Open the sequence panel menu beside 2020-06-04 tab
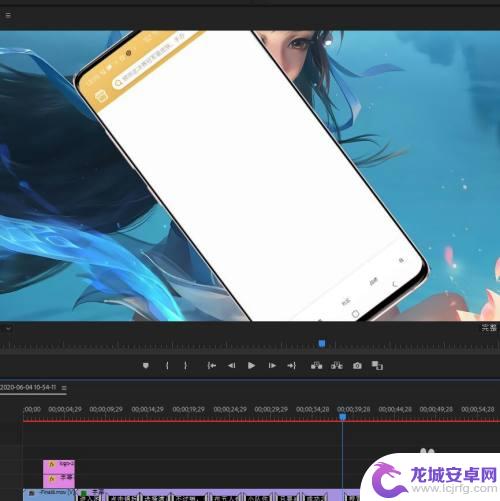The height and width of the screenshot is (501, 500). 64,388
